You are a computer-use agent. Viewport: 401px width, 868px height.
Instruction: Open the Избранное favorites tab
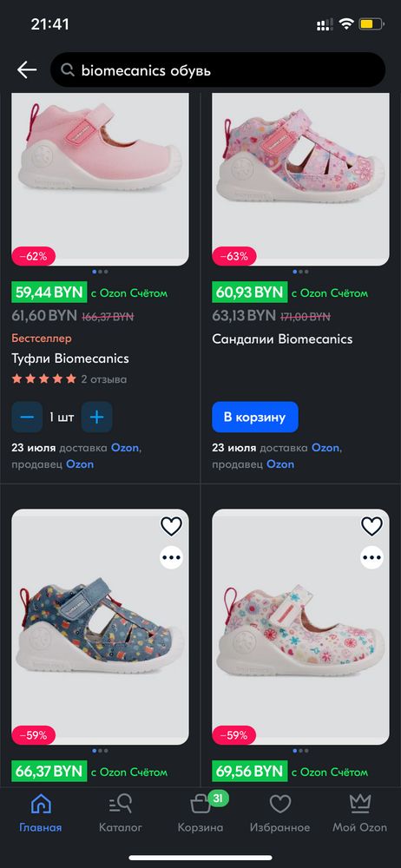click(279, 812)
